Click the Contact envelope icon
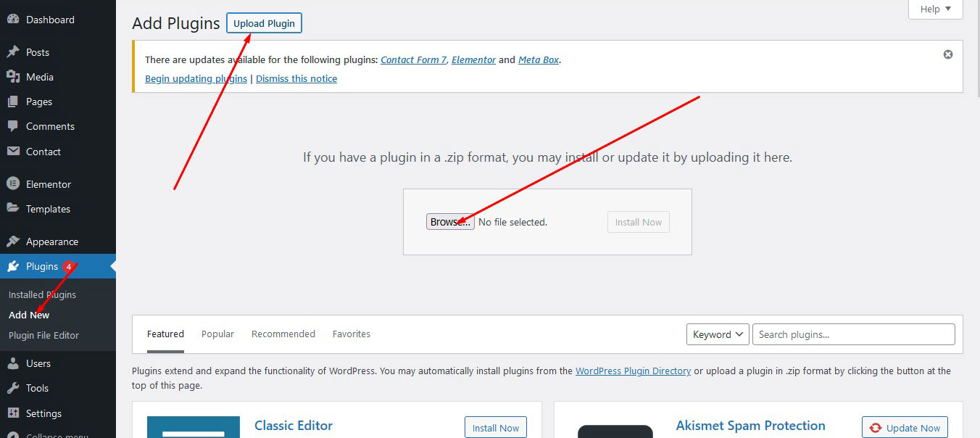 coord(13,152)
